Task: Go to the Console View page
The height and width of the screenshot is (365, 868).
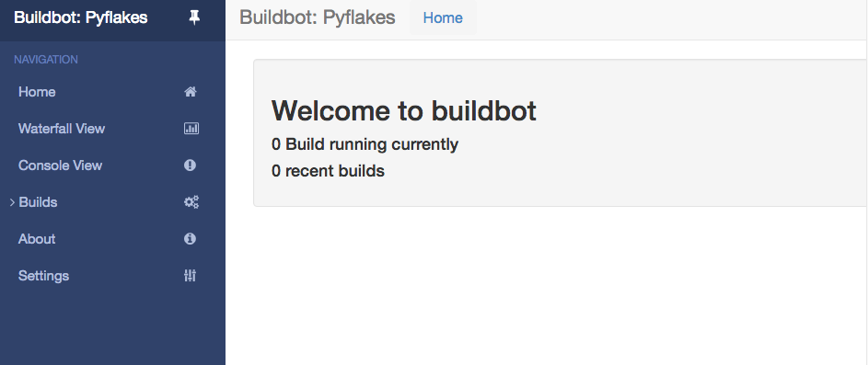Action: (x=60, y=165)
